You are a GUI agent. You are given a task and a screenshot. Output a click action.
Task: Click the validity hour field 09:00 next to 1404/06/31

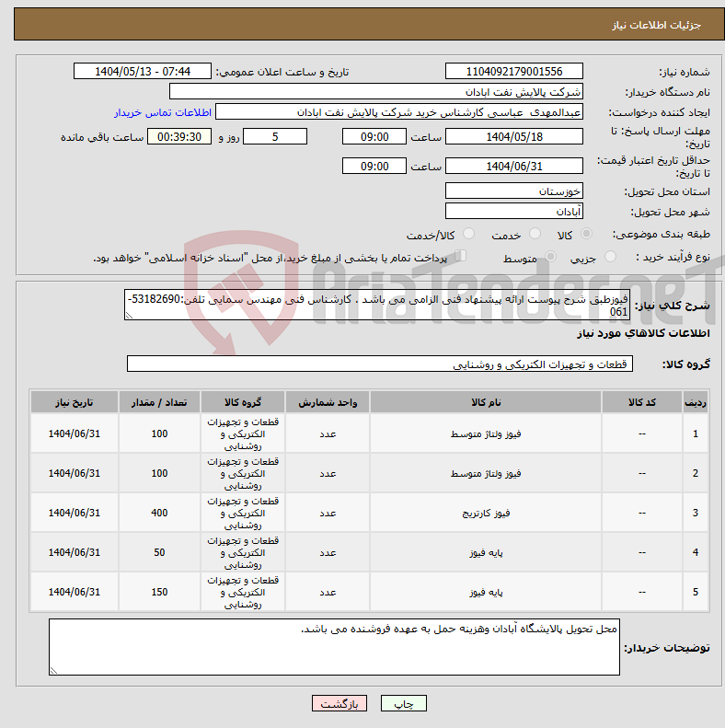(x=374, y=166)
